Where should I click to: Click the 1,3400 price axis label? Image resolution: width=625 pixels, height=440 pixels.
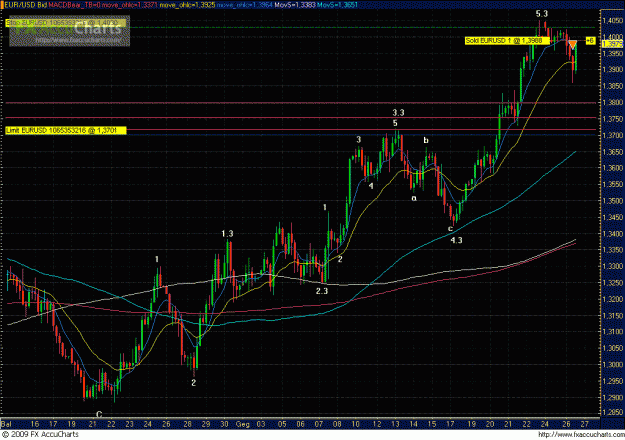pyautogui.click(x=612, y=234)
